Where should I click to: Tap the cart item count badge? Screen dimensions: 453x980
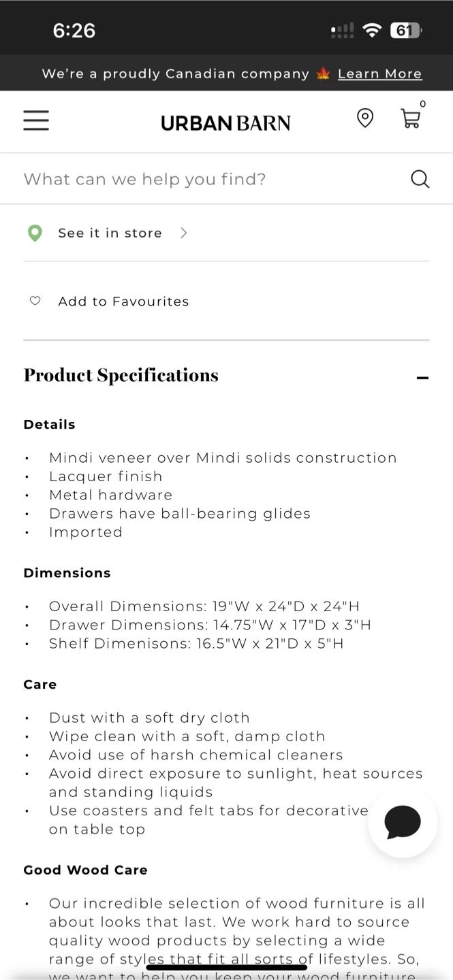(423, 104)
